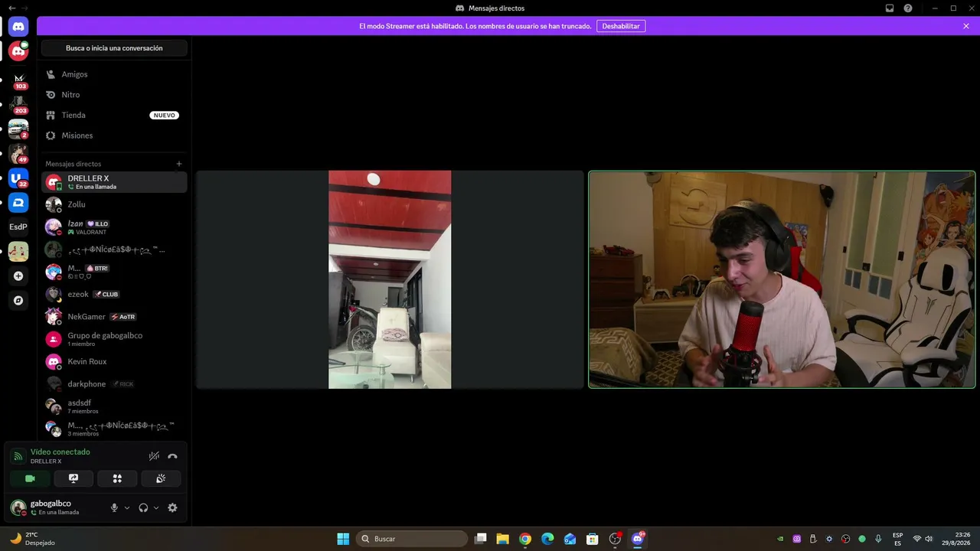Screen dimensions: 980x551
Task: Open the blue U server with 32 notifications
Action: pyautogui.click(x=18, y=178)
